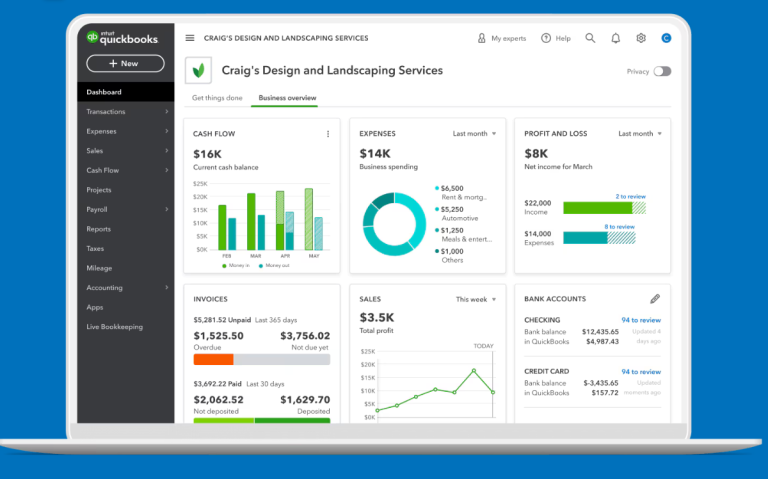
Task: Click the search magnifier icon
Action: tap(590, 38)
